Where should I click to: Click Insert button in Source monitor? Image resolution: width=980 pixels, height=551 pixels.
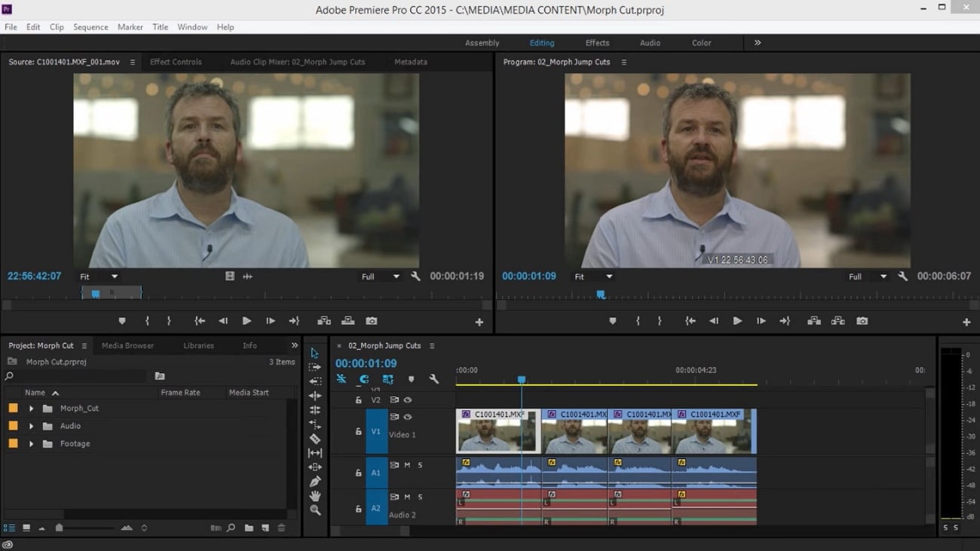pyautogui.click(x=324, y=321)
